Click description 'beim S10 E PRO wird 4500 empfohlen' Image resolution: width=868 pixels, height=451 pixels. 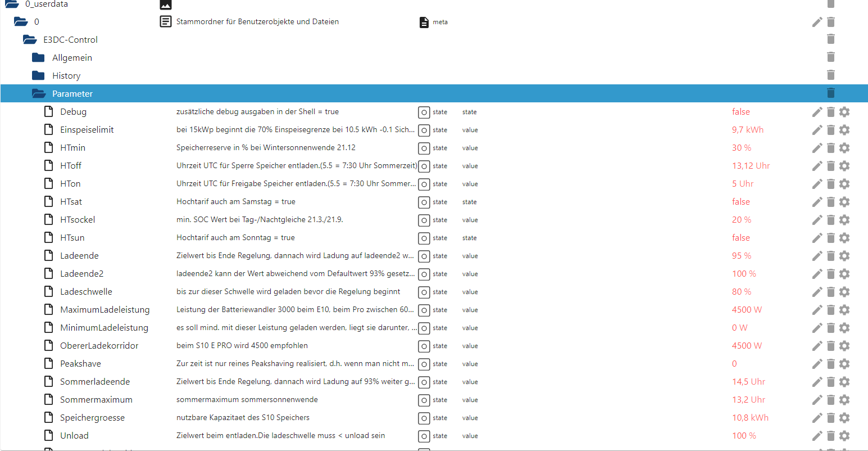pos(242,346)
